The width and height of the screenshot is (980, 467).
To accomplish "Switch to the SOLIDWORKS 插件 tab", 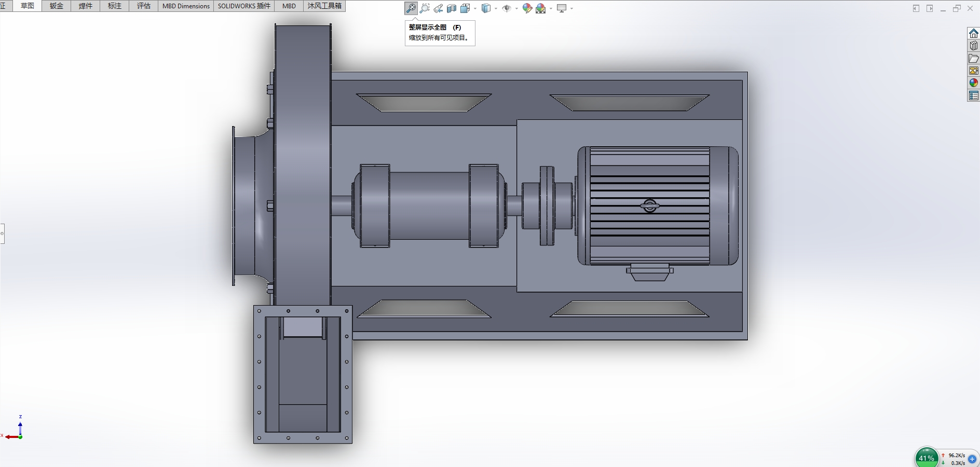I will pos(244,6).
